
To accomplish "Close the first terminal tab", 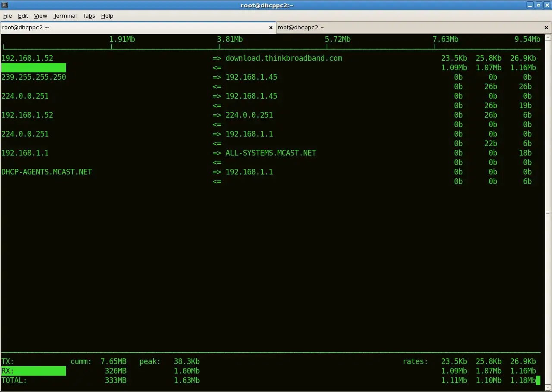I will (x=271, y=28).
